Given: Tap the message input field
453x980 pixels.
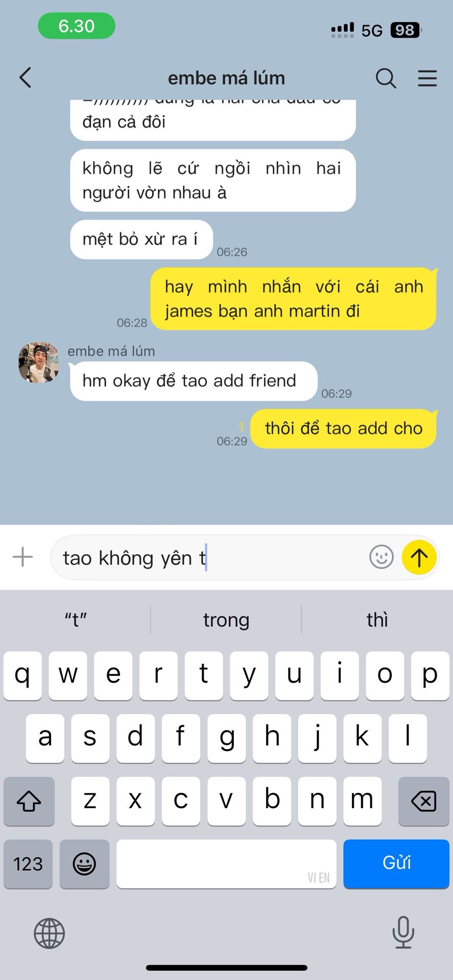Looking at the screenshot, I should click(209, 557).
